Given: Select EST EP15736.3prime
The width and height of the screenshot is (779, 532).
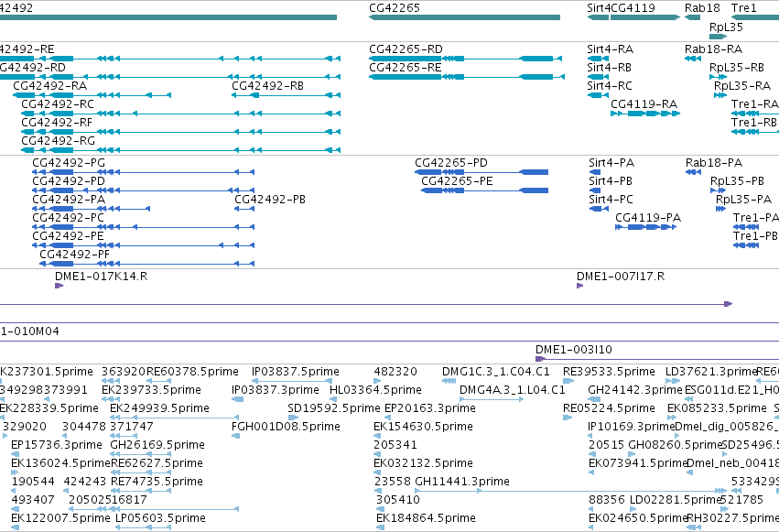Looking at the screenshot, I should (15, 454).
